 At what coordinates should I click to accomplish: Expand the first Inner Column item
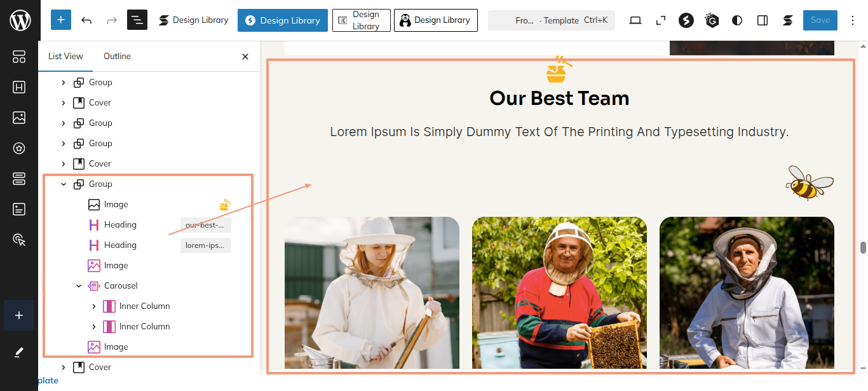[94, 306]
